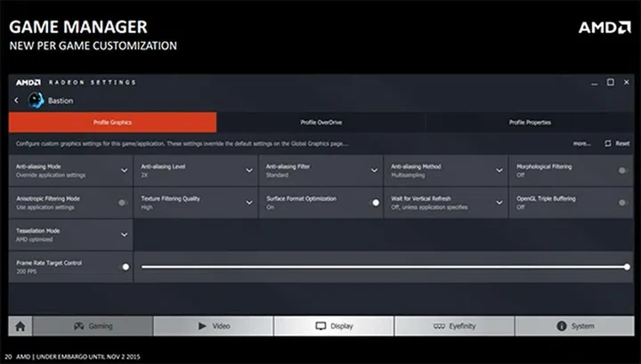The image size is (641, 364).
Task: Click the Bastion game icon
Action: 36,101
